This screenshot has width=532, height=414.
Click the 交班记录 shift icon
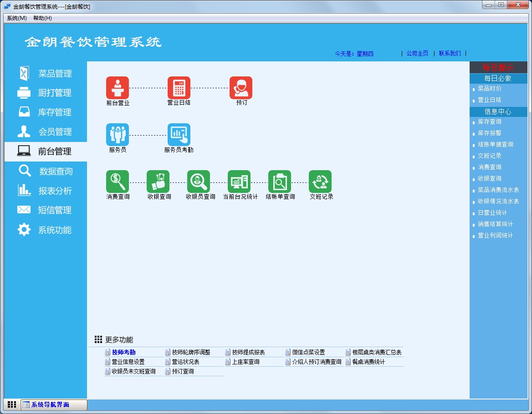coord(320,181)
